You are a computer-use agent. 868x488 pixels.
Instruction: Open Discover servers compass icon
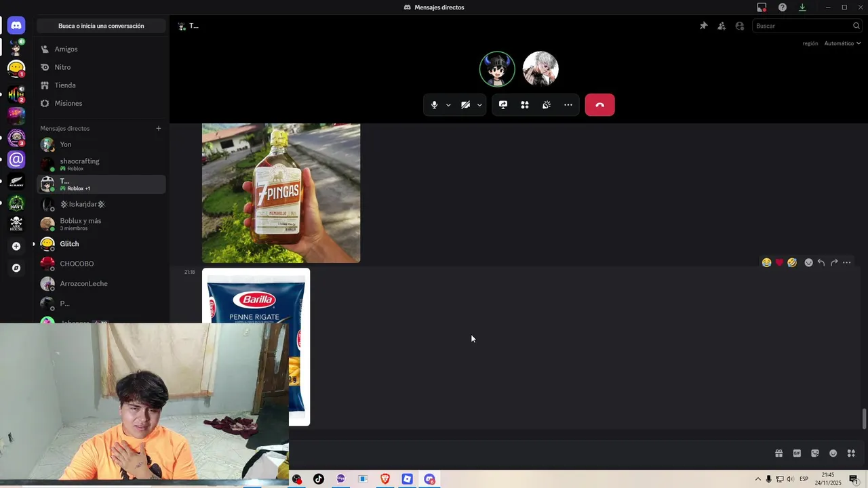16,268
